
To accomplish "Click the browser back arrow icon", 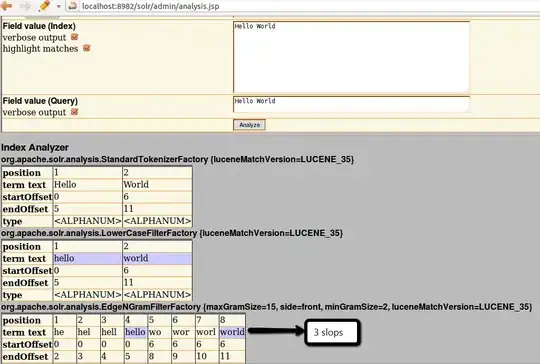I will [7, 5].
